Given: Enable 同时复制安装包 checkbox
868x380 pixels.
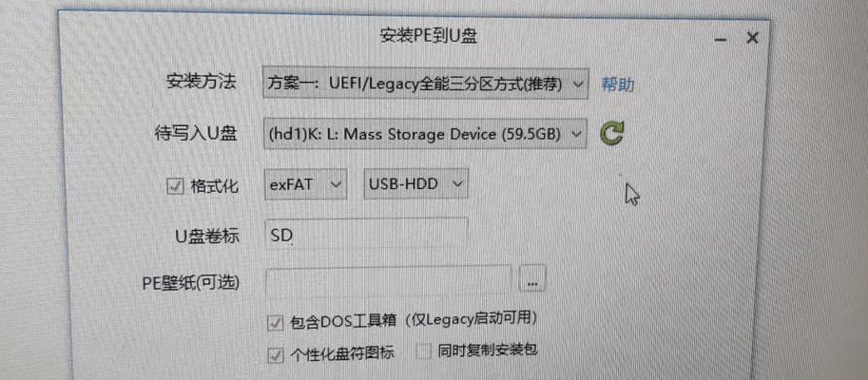Looking at the screenshot, I should tap(423, 351).
